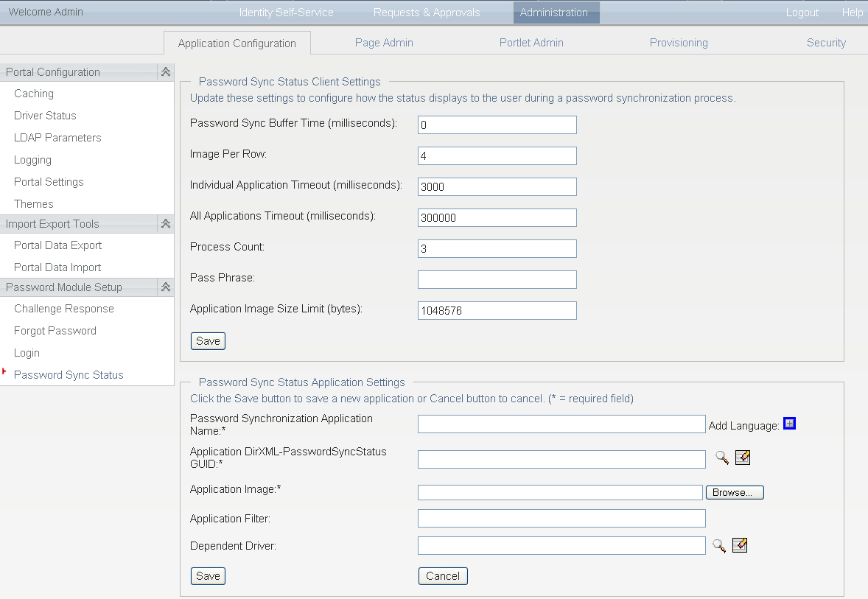Click the notepad icon beside GUID field

[x=743, y=458]
